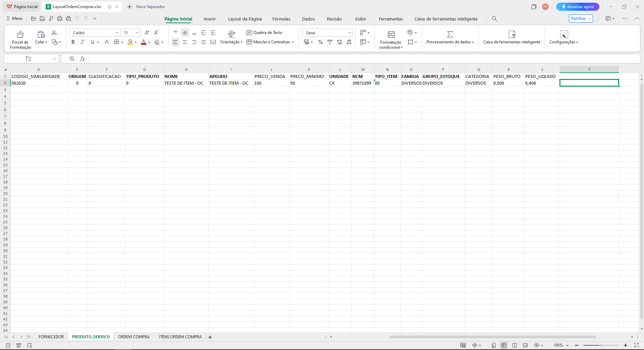Image resolution: width=644 pixels, height=350 pixels.
Task: Toggle middle vertical alignment
Action: coord(185,33)
